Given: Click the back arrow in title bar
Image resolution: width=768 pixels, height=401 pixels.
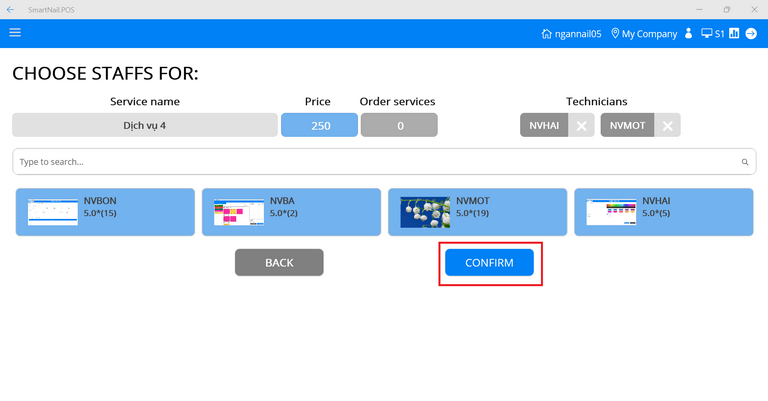Looking at the screenshot, I should tap(10, 8).
